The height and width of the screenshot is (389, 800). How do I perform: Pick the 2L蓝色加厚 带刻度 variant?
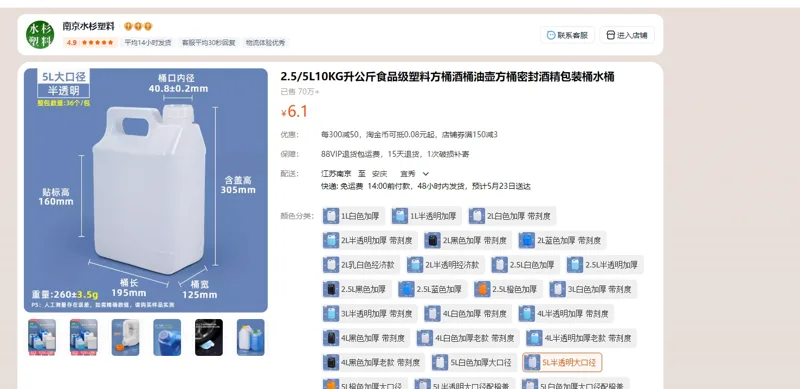(562, 240)
